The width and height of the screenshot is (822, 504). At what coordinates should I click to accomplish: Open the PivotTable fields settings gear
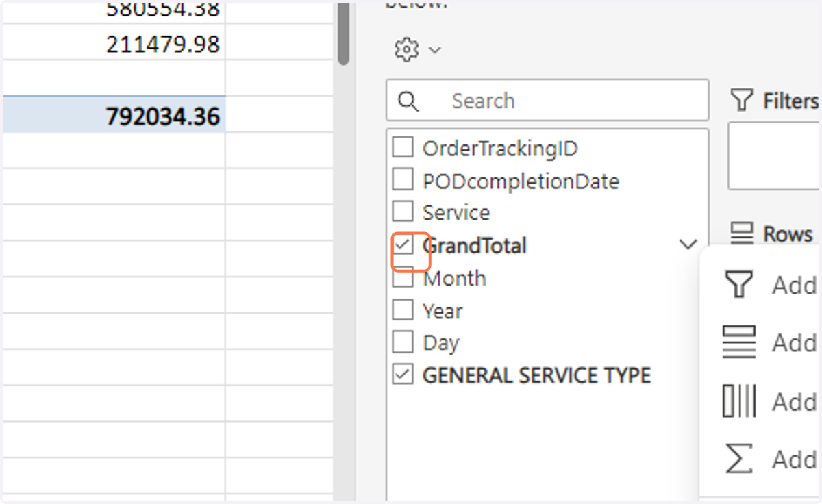click(x=407, y=49)
